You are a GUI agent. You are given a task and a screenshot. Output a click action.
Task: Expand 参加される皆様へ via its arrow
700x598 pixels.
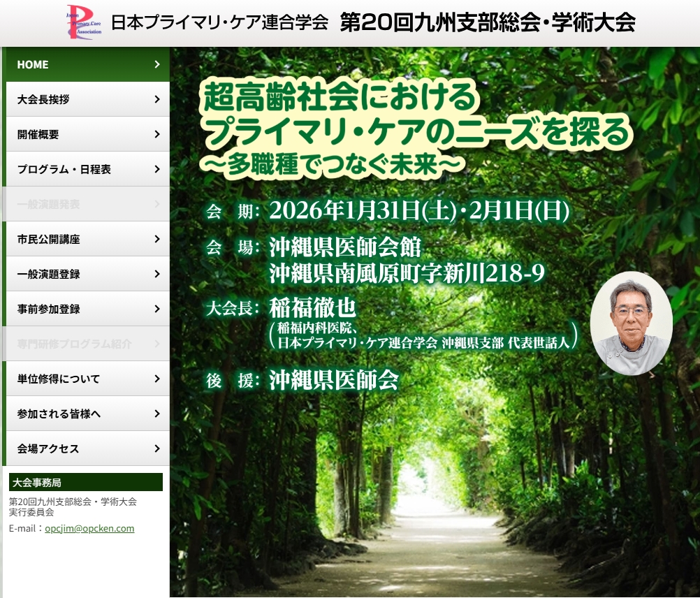tap(157, 414)
